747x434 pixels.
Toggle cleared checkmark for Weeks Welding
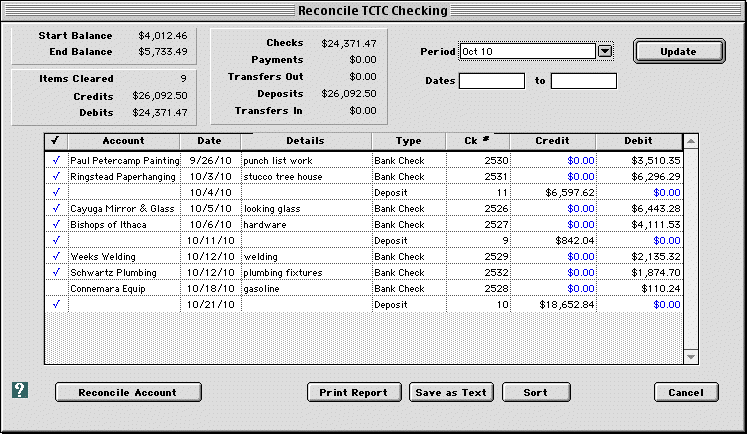(x=55, y=256)
